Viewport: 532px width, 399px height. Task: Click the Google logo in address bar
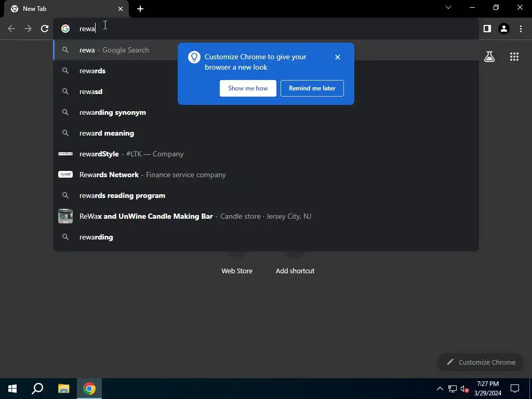[x=65, y=29]
